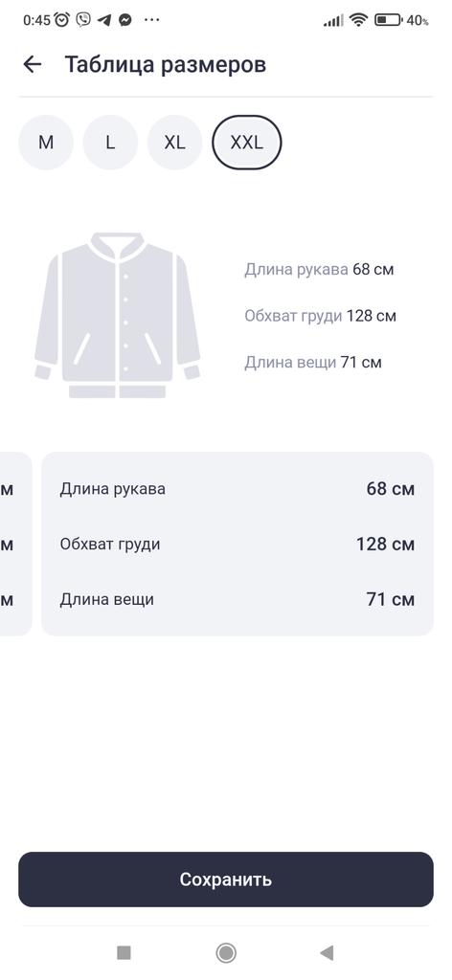This screenshot has width=452, height=980.
Task: Tap the previous size card edge
Action: [15, 544]
